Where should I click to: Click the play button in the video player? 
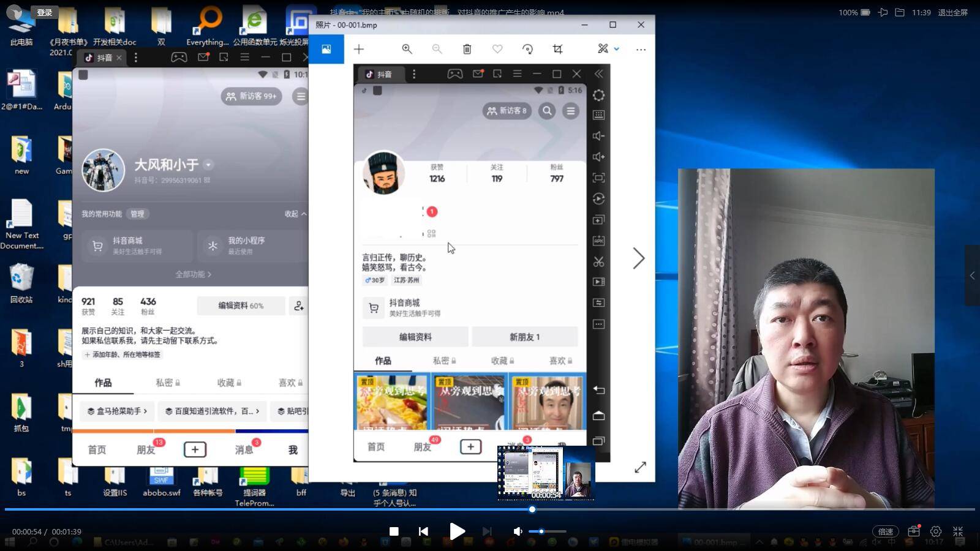pyautogui.click(x=457, y=531)
